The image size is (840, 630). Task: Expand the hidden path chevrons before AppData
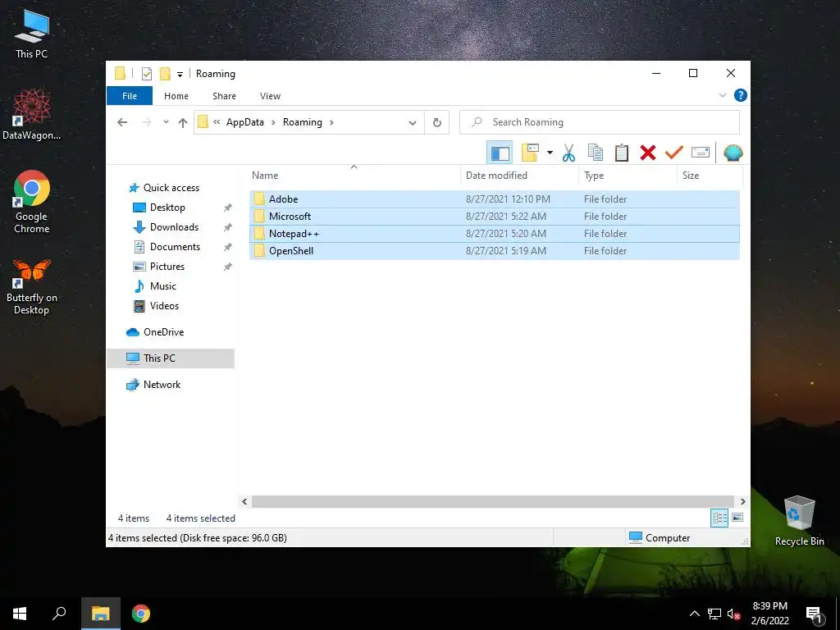tap(217, 122)
